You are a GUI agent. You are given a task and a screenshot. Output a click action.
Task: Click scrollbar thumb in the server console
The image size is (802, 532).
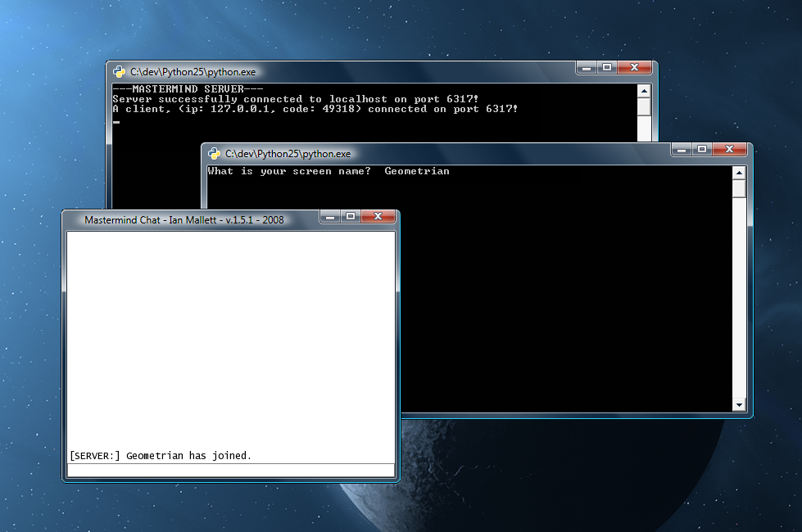644,107
